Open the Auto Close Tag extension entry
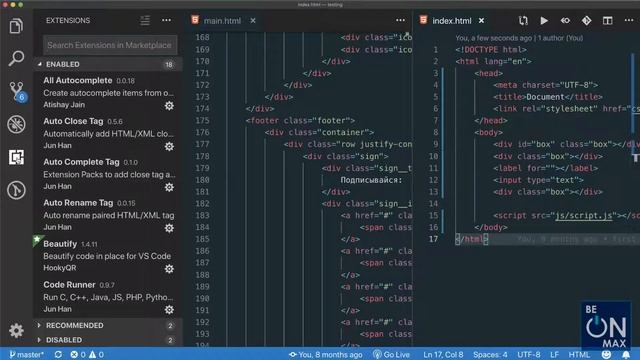This screenshot has width=640, height=360. [108, 133]
